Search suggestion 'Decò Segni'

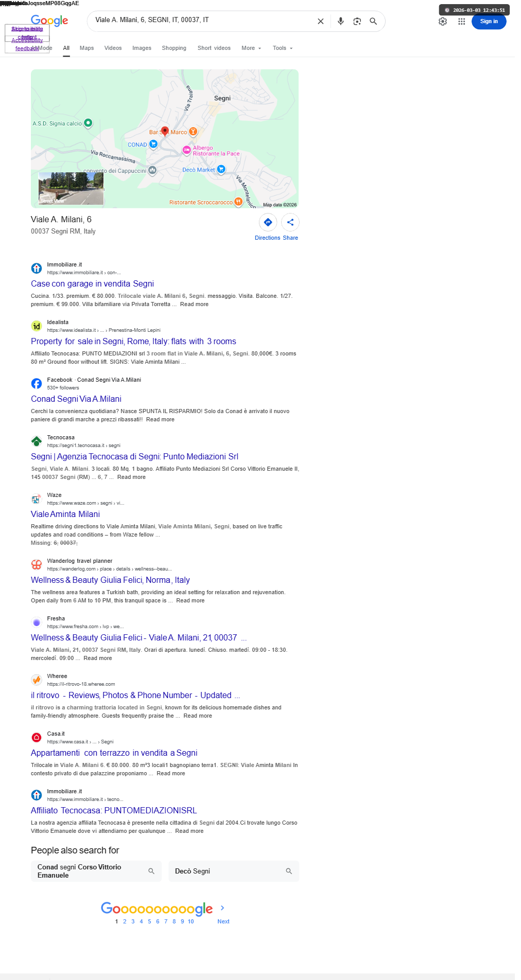(234, 871)
